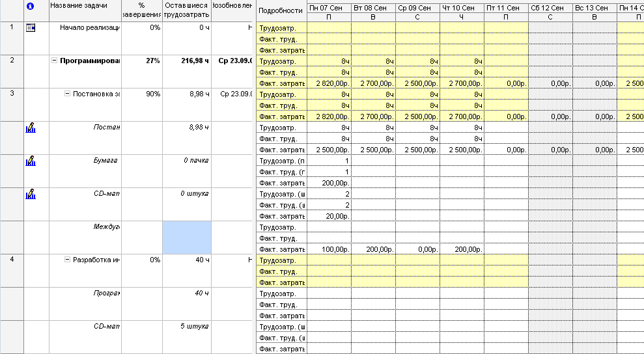Click the Подробности column header
Viewport: 644px width, 354px height.
281,11
